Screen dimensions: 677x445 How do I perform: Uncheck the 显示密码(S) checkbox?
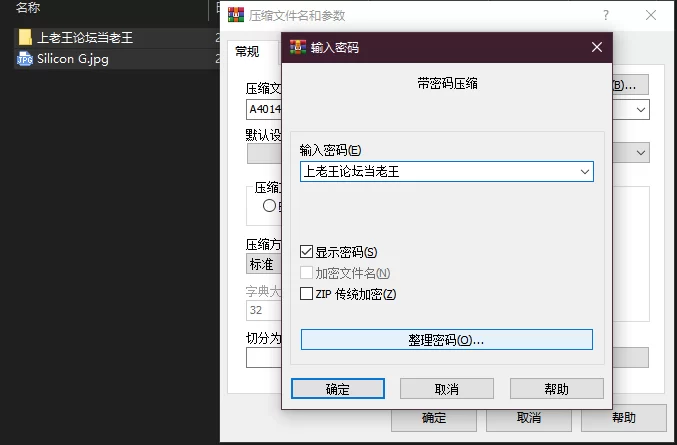306,252
